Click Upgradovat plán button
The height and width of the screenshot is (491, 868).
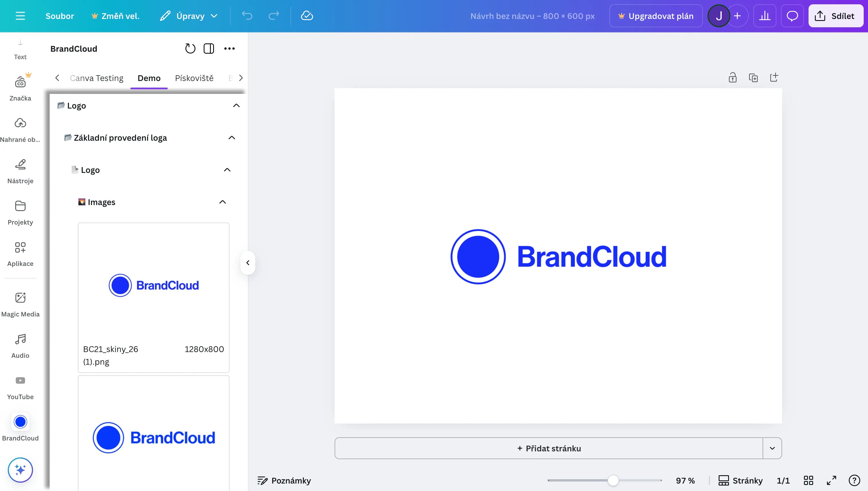click(x=655, y=16)
